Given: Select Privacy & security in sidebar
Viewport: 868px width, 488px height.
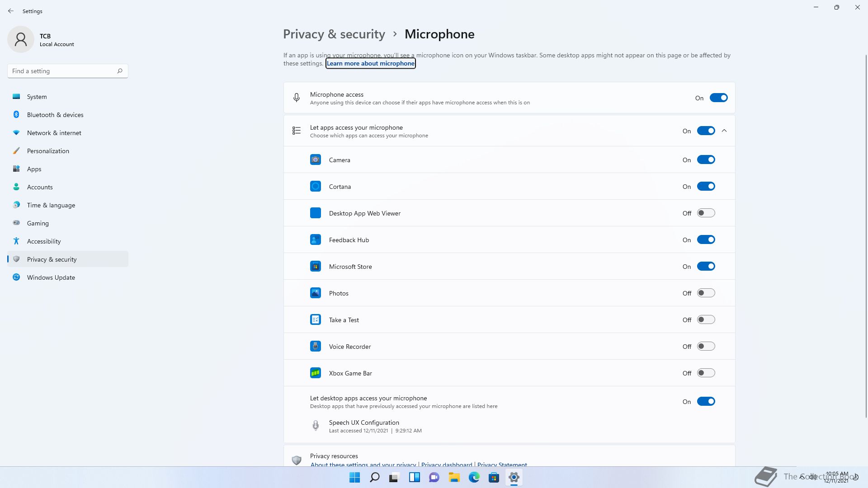Looking at the screenshot, I should [x=68, y=259].
